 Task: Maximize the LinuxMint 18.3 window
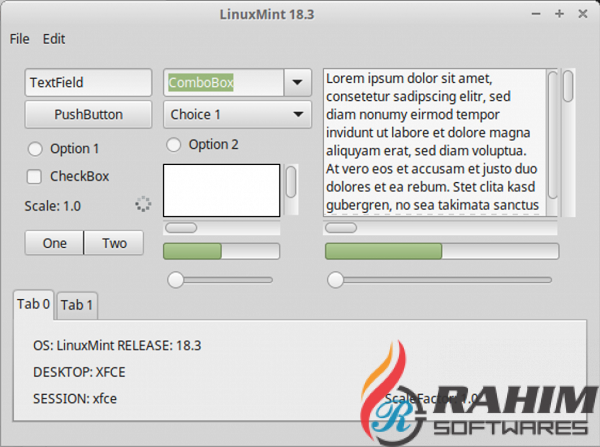point(559,14)
